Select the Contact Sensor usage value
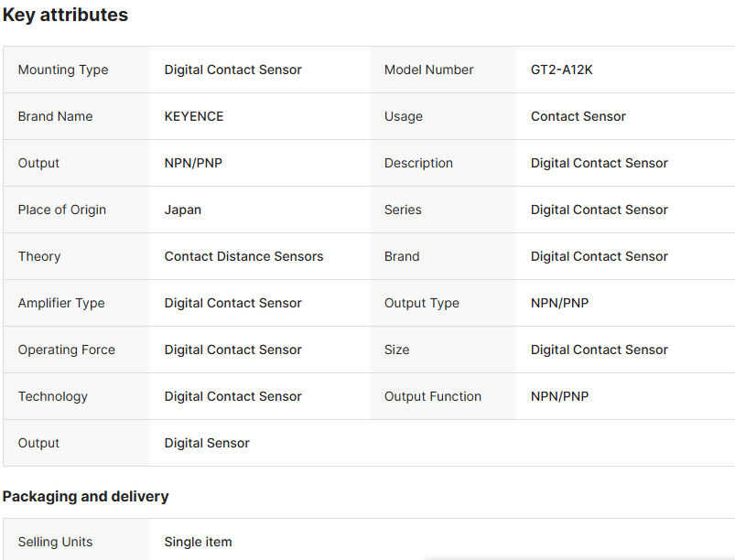The width and height of the screenshot is (735, 560). (578, 116)
